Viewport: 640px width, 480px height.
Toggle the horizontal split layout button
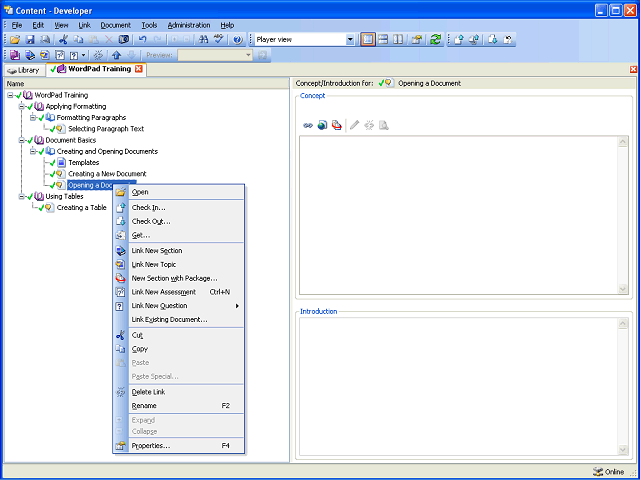coord(383,40)
